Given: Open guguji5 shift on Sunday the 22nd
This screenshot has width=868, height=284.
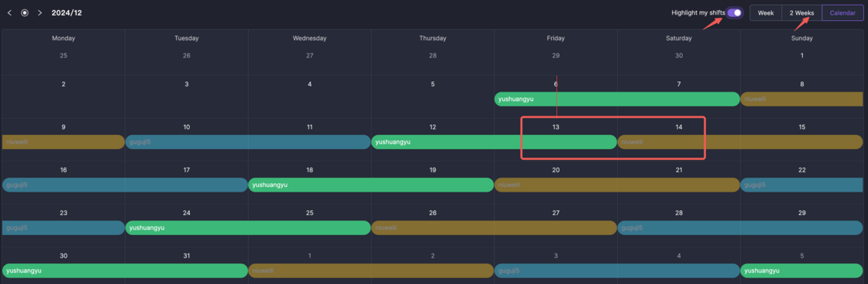Looking at the screenshot, I should [801, 185].
